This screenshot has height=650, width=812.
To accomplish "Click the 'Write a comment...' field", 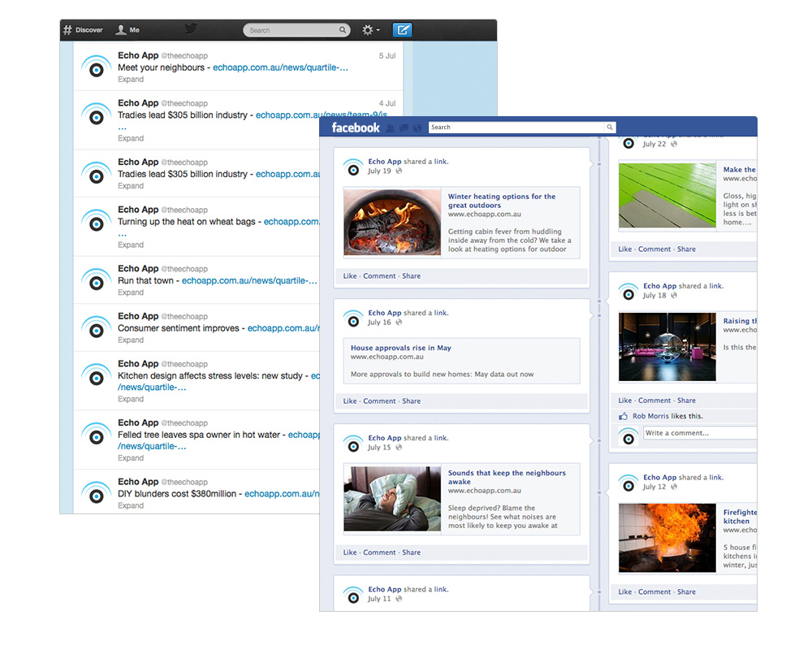I will tap(700, 433).
